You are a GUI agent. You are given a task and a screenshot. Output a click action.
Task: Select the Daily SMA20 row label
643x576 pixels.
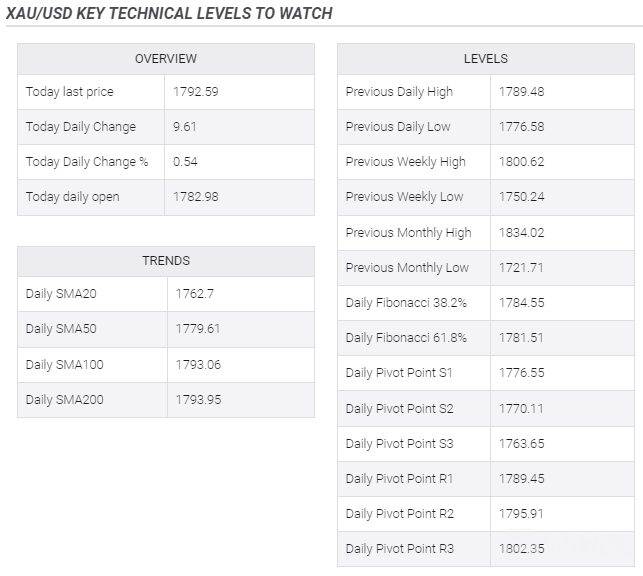click(x=61, y=294)
